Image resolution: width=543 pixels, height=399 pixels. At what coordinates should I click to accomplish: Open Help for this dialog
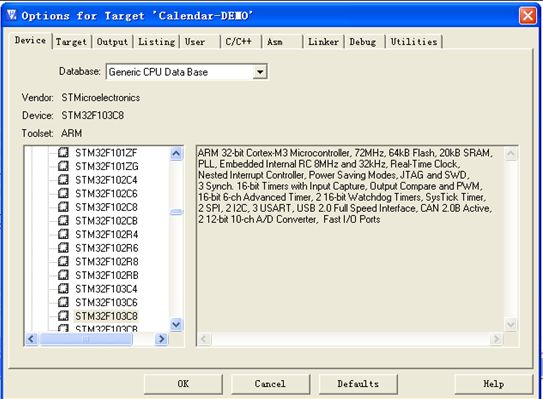pos(493,384)
